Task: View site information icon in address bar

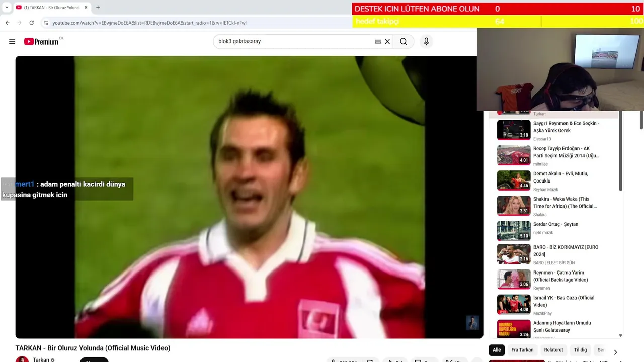Action: (x=45, y=23)
